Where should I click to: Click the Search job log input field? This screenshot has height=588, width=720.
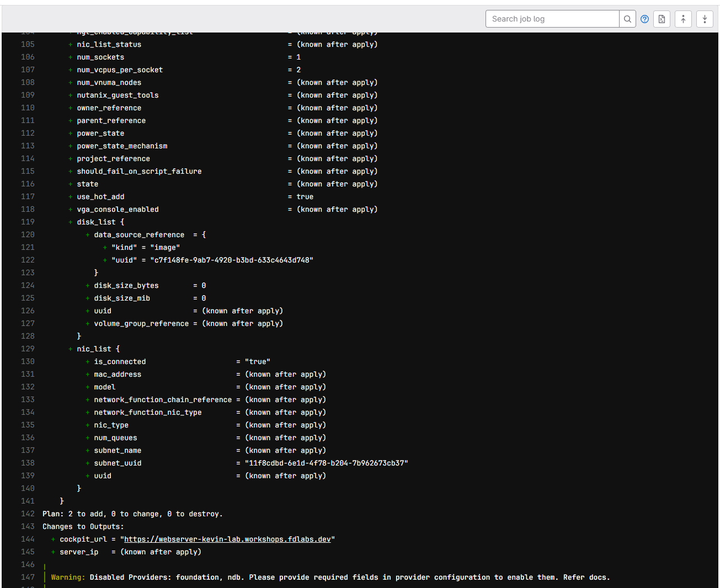tap(552, 19)
